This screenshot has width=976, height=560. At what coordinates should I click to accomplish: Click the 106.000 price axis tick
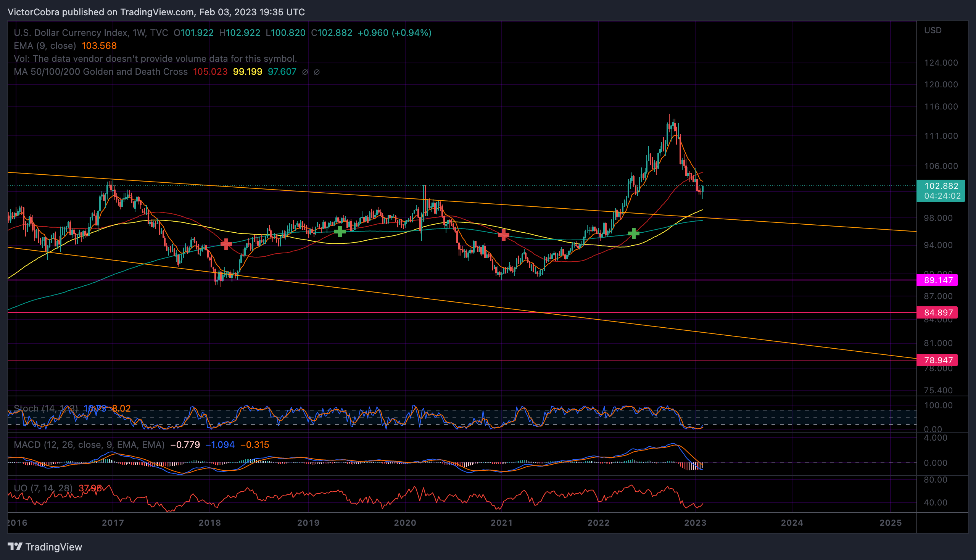(941, 166)
